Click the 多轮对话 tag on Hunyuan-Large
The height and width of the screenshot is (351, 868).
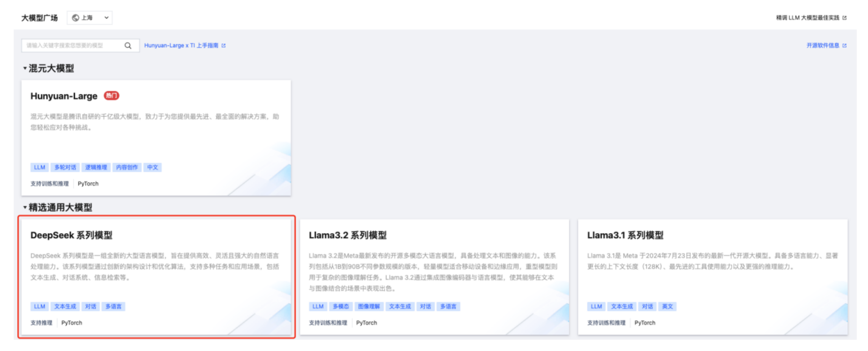pos(65,167)
